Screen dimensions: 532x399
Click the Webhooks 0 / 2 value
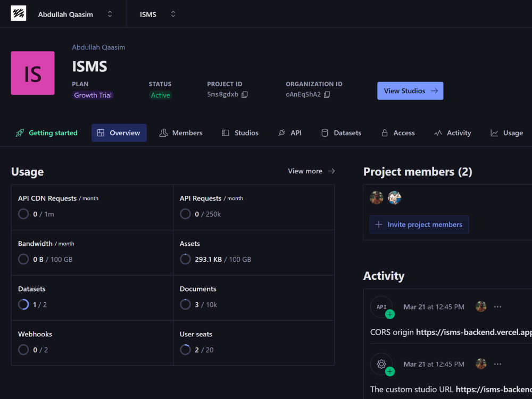[x=40, y=350]
